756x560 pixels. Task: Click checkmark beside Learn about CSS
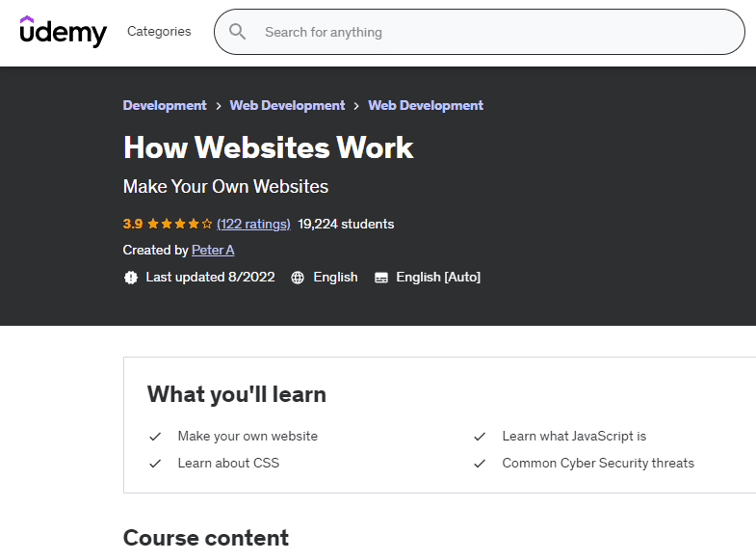click(x=155, y=464)
